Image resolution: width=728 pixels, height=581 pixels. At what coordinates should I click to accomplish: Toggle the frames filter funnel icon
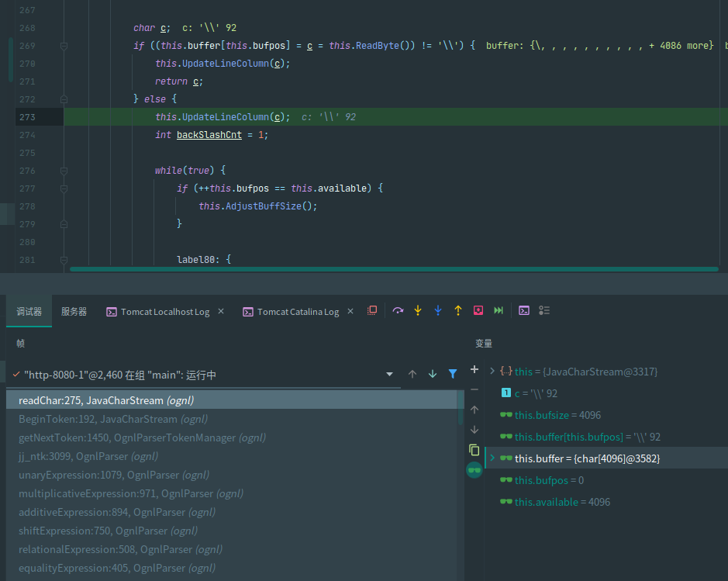[x=453, y=374]
